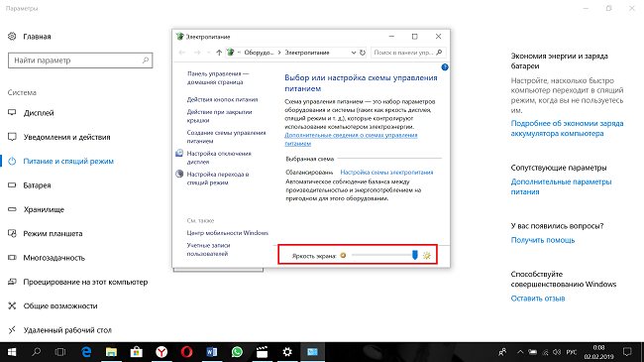
Task: Open Уведомления и действия section
Action: click(x=59, y=137)
